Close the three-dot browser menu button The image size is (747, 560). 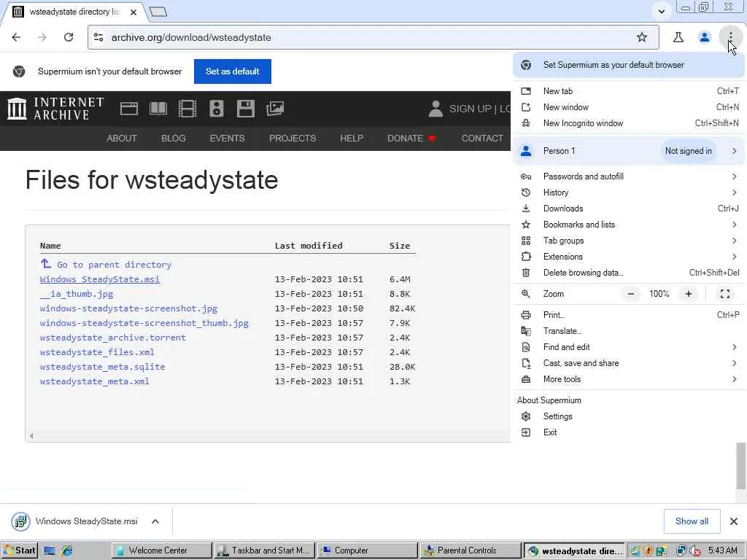pyautogui.click(x=730, y=37)
